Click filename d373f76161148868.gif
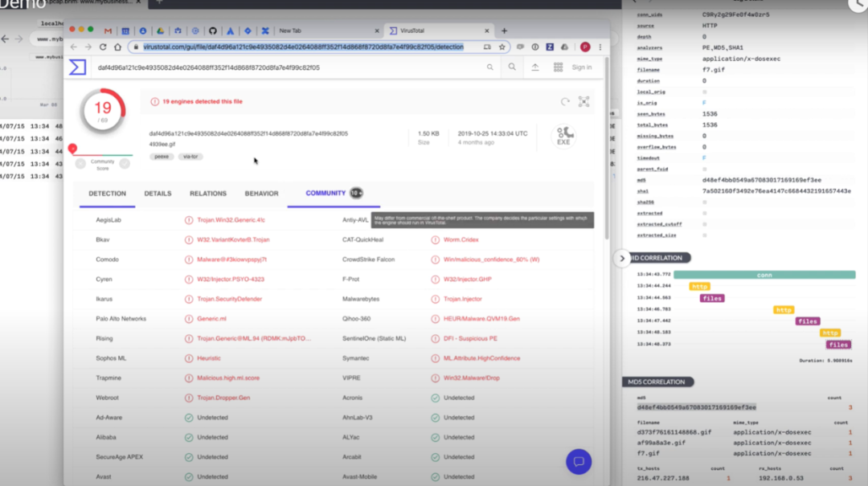The height and width of the screenshot is (486, 868). click(674, 432)
